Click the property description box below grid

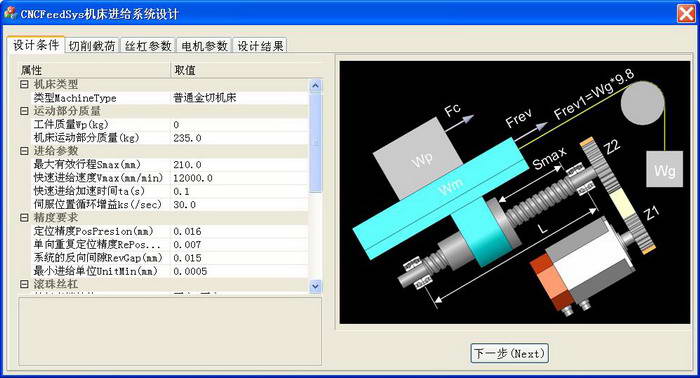pyautogui.click(x=170, y=332)
